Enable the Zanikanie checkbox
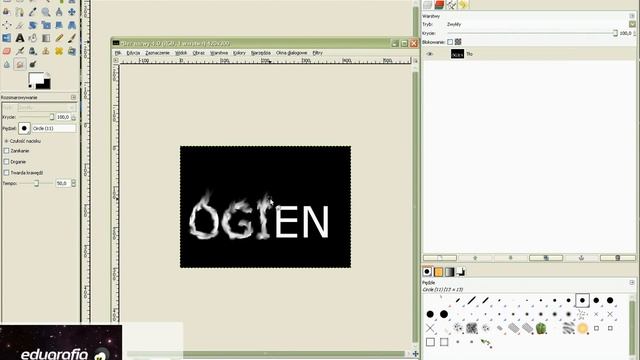The image size is (640, 360). pos(6,151)
